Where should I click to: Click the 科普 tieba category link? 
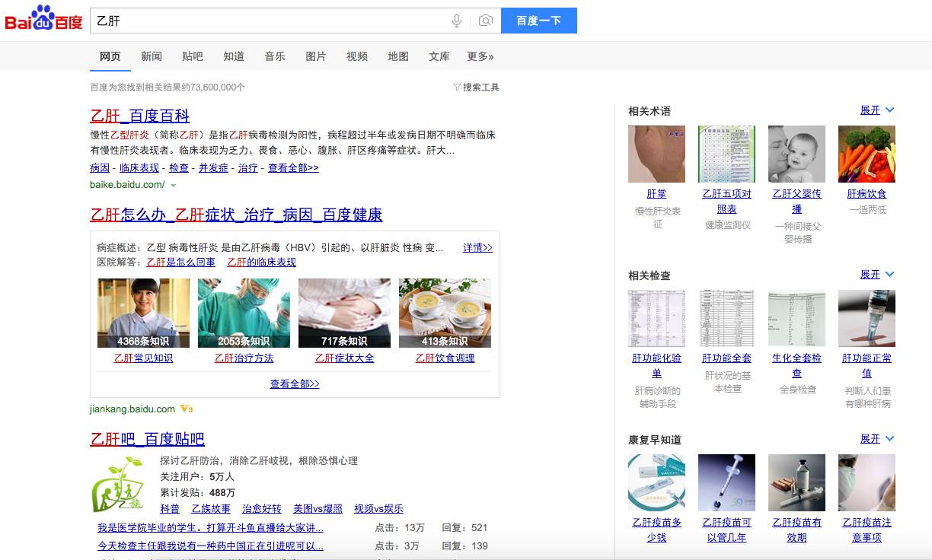coord(170,509)
